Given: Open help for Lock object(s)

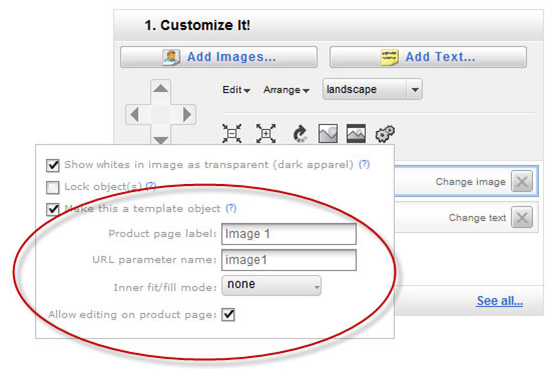Looking at the screenshot, I should [151, 186].
